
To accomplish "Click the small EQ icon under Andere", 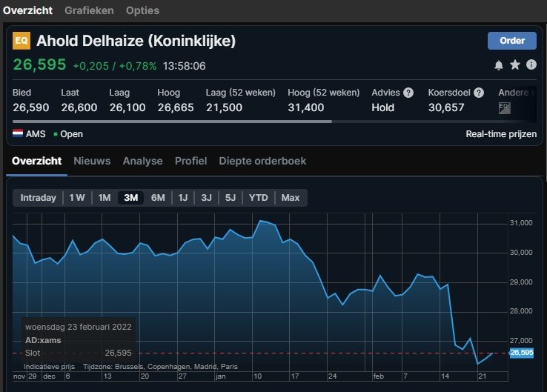I will 504,108.
